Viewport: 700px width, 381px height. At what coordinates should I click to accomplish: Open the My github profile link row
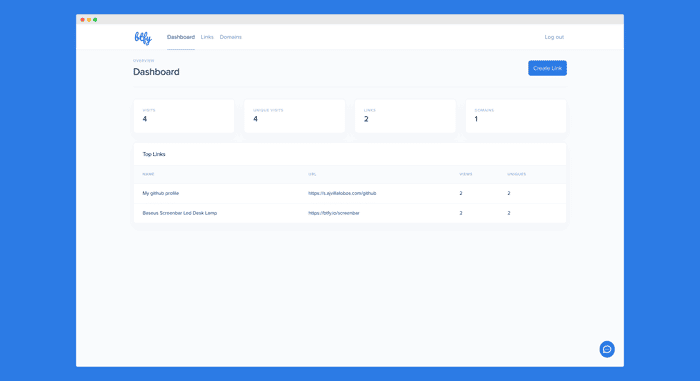pos(350,193)
